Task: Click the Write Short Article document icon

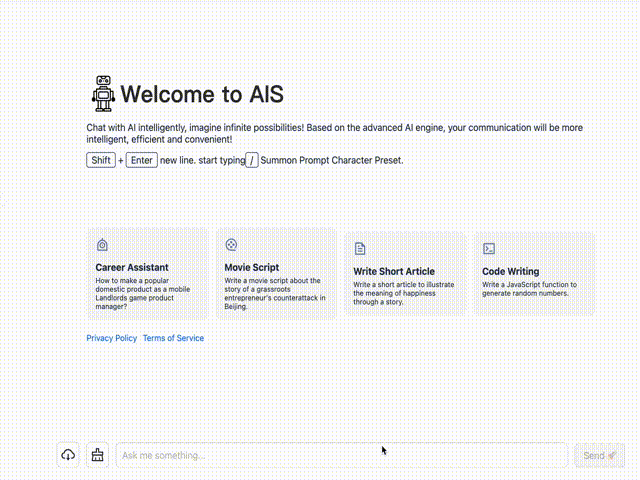Action: pyautogui.click(x=360, y=249)
